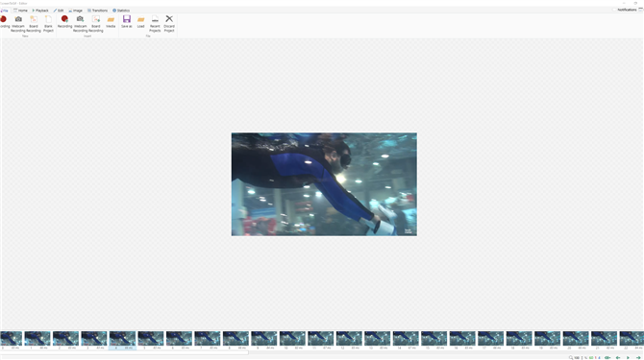Start a new Webcam Recording
This screenshot has height=360, width=644.
pos(18,24)
